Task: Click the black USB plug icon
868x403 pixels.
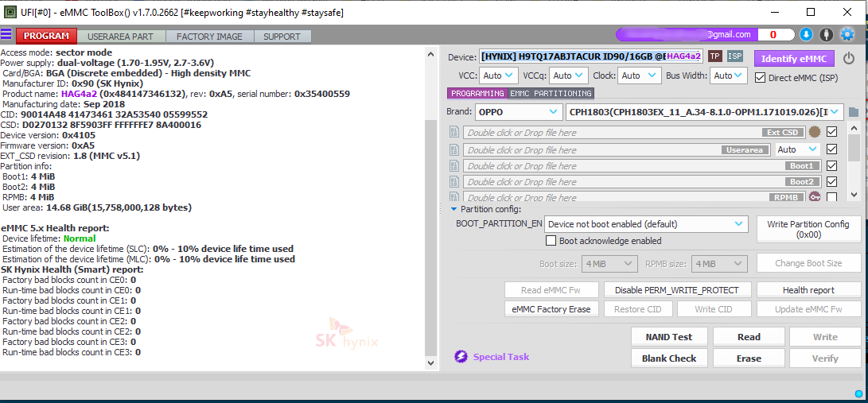Action: [x=827, y=34]
